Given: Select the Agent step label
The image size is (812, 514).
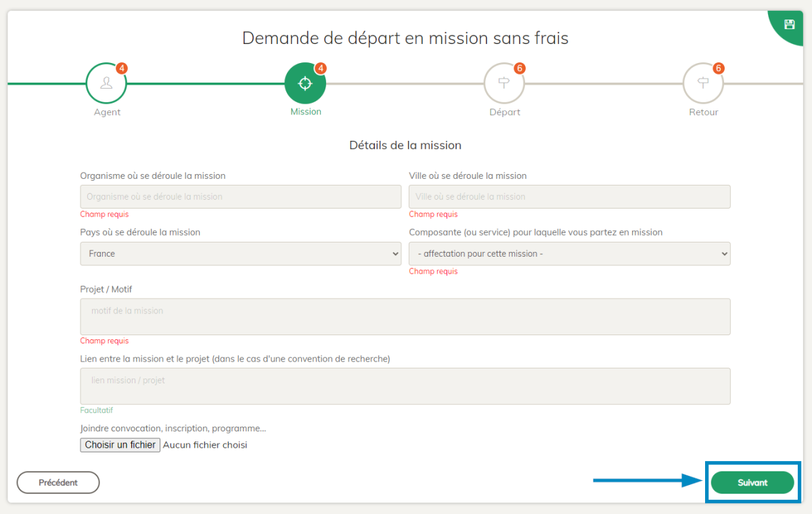Looking at the screenshot, I should [x=107, y=112].
